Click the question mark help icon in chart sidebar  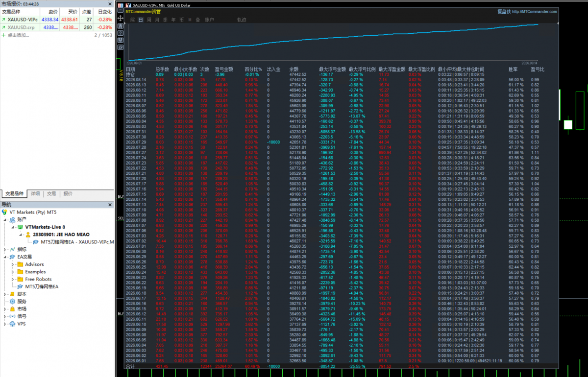[121, 33]
